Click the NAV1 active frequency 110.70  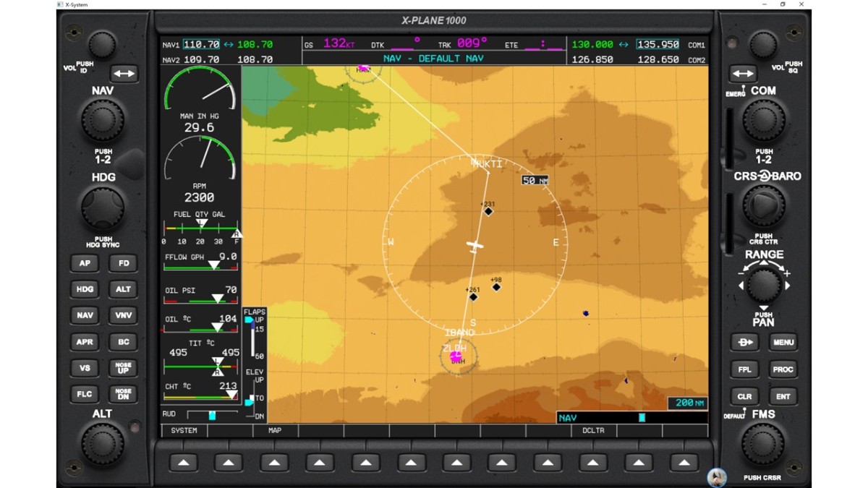[x=201, y=45]
